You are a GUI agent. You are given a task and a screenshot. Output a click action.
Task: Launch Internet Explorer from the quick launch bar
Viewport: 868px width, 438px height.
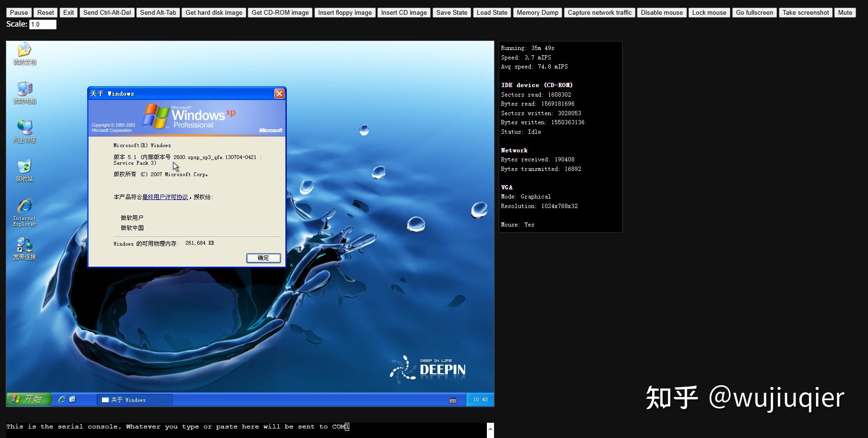click(x=62, y=399)
